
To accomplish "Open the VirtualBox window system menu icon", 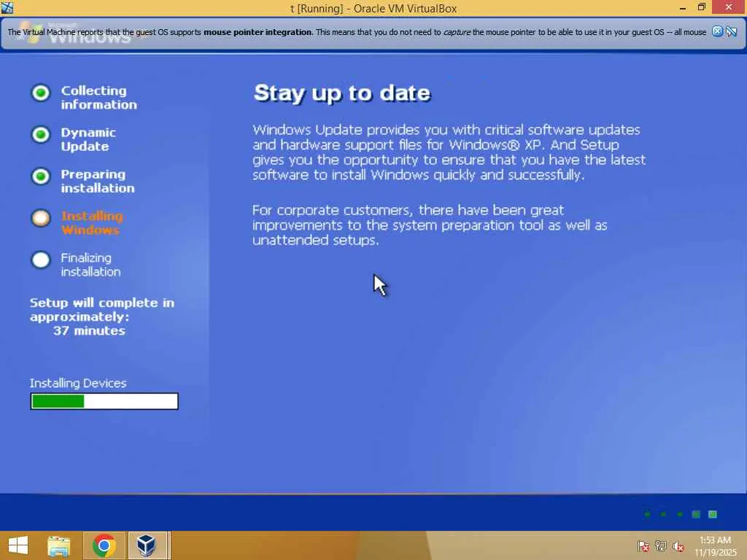I will click(x=7, y=7).
